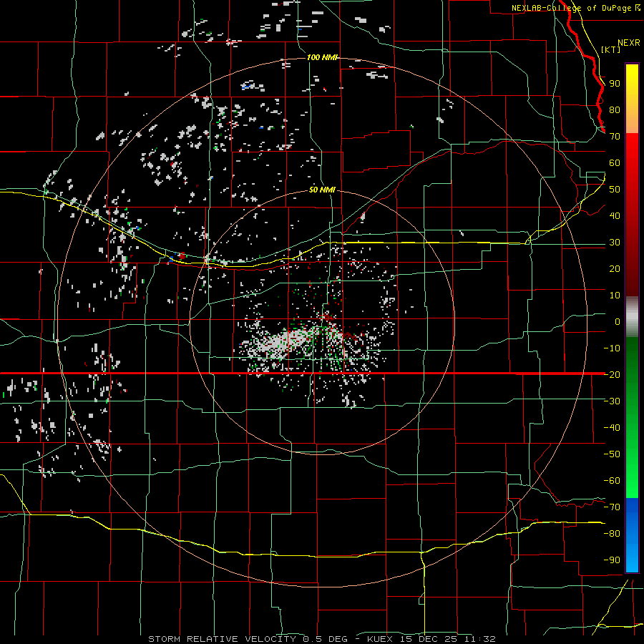644x644 pixels.
Task: Click the -90 value on velocity scale
Action: click(x=612, y=560)
